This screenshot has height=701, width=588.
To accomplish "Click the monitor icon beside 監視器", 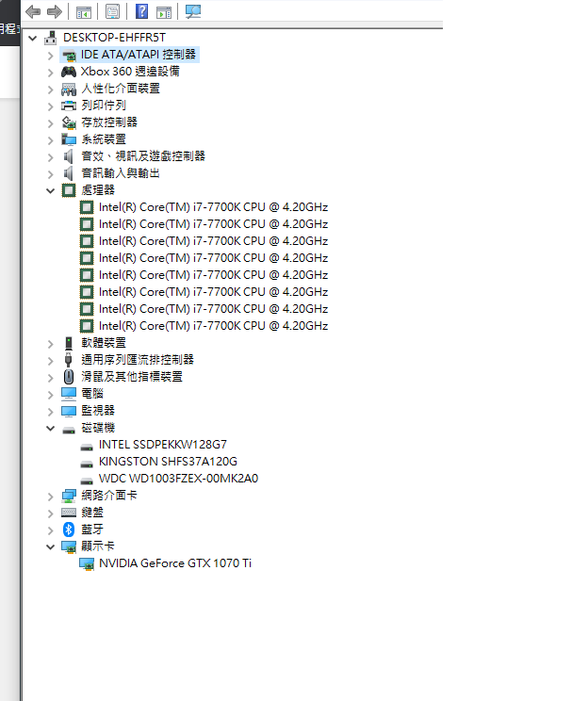I will (x=69, y=411).
